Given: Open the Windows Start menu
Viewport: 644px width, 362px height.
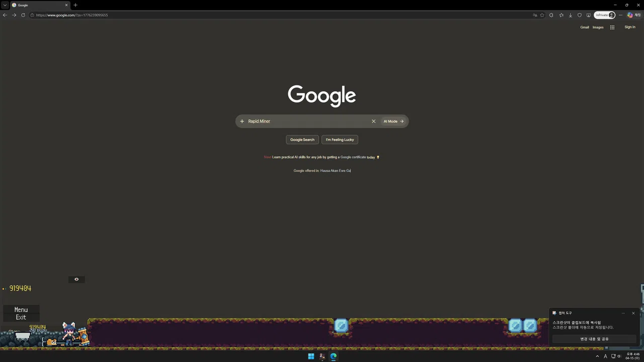Looking at the screenshot, I should pyautogui.click(x=311, y=356).
